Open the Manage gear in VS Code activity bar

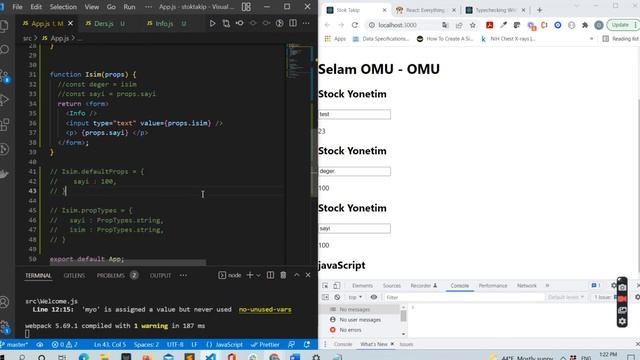pos(4,327)
